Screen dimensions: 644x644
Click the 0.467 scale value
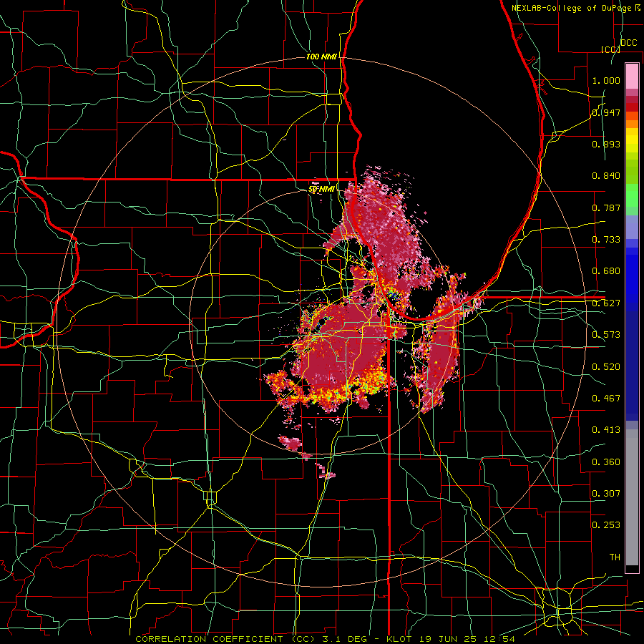point(606,399)
